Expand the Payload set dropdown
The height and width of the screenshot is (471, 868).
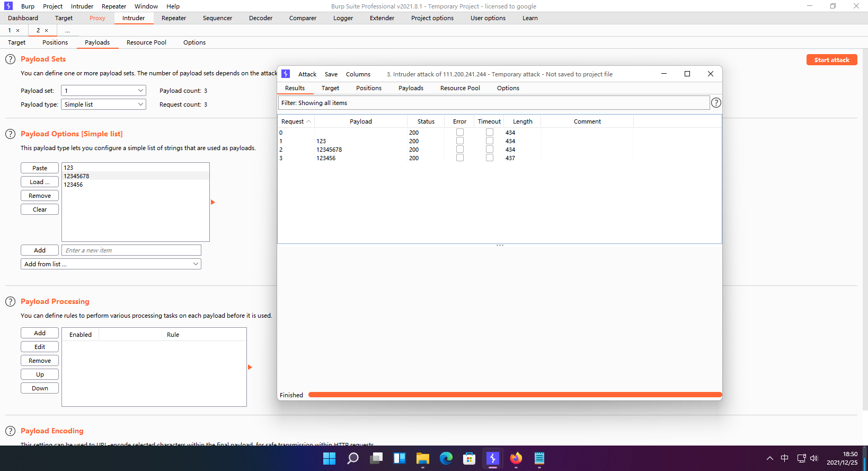click(103, 91)
